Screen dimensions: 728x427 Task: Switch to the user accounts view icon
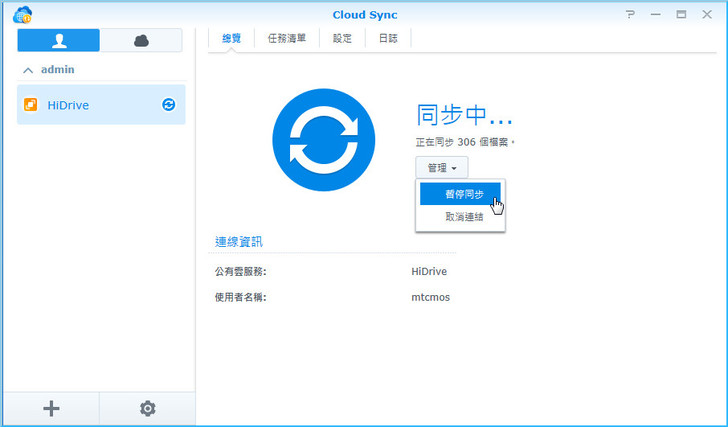pyautogui.click(x=58, y=40)
